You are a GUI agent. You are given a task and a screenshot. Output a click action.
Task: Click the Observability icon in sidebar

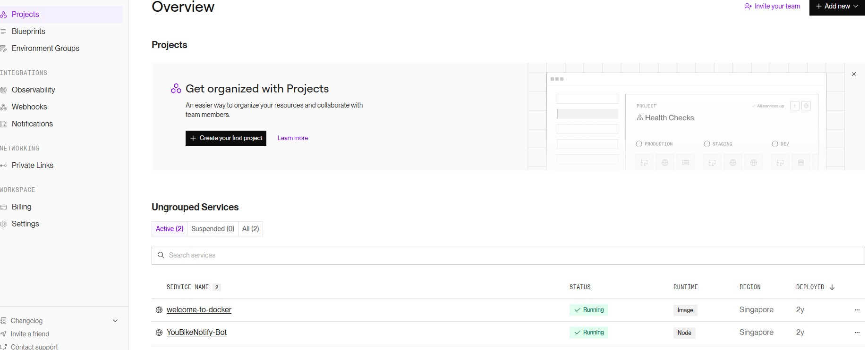click(x=4, y=90)
